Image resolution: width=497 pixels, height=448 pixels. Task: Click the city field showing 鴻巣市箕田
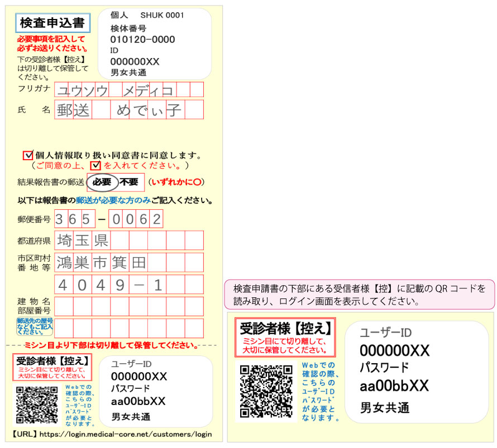point(129,262)
